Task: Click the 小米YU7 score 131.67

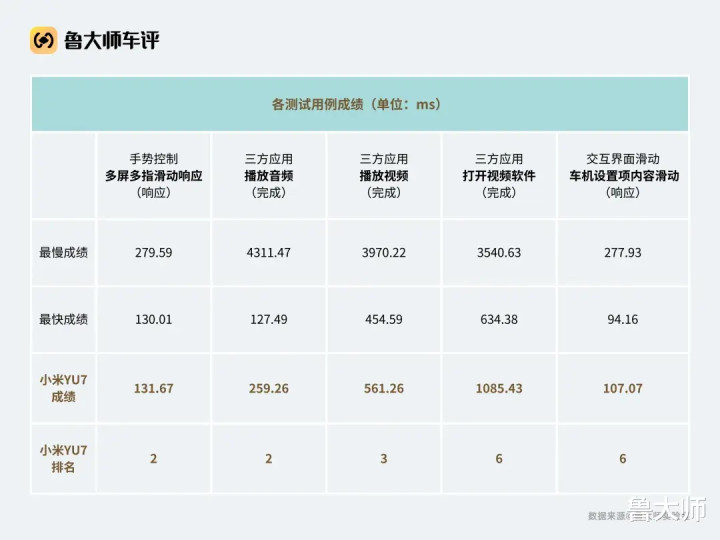Action: point(154,388)
